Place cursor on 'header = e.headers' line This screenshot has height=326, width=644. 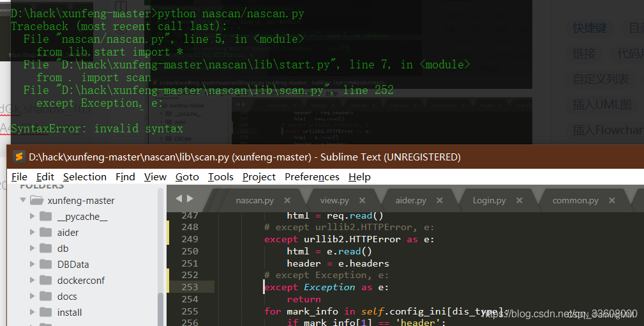pos(338,263)
